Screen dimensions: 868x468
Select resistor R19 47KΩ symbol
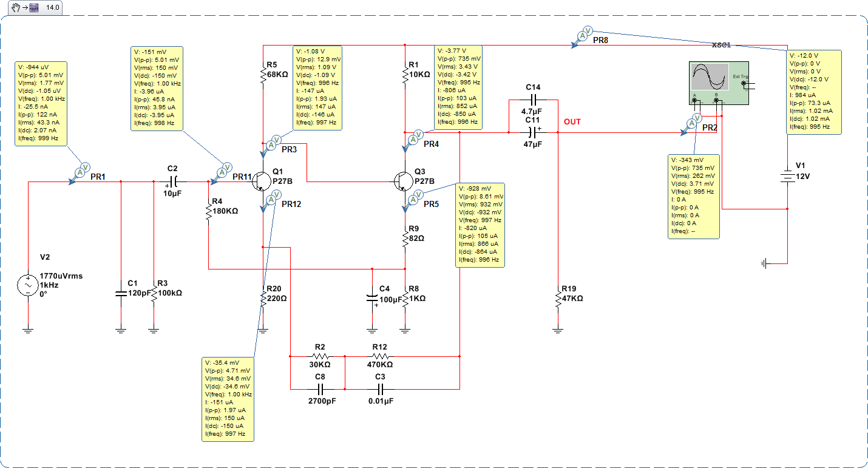(558, 299)
